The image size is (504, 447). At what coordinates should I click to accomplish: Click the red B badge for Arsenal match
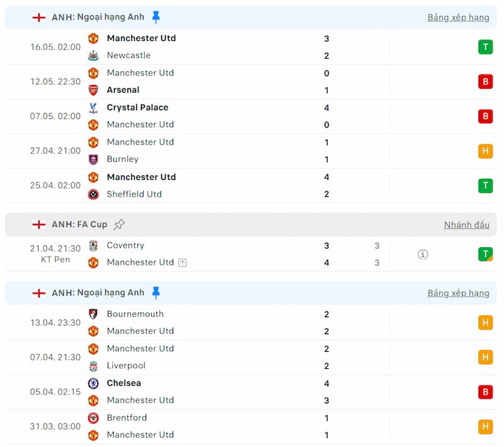click(485, 81)
